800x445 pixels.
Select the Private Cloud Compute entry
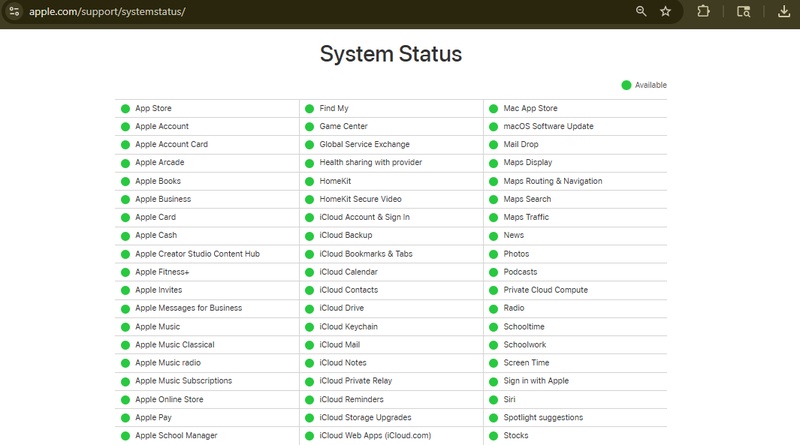[545, 290]
